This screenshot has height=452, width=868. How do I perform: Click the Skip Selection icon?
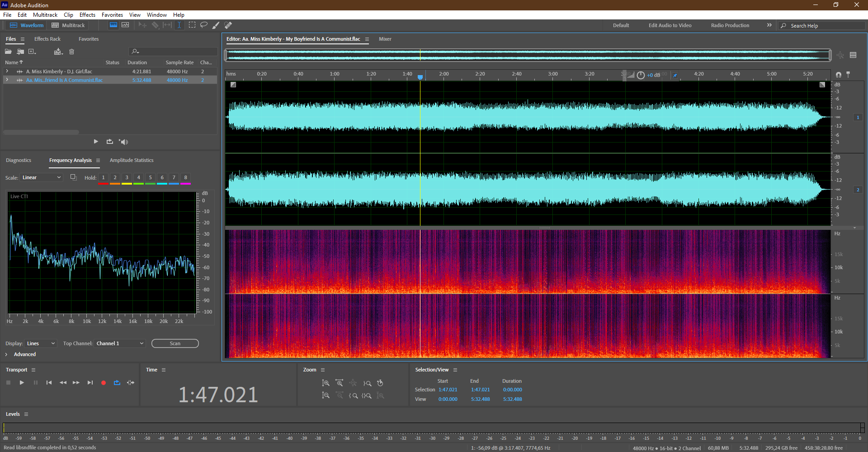[x=131, y=383]
